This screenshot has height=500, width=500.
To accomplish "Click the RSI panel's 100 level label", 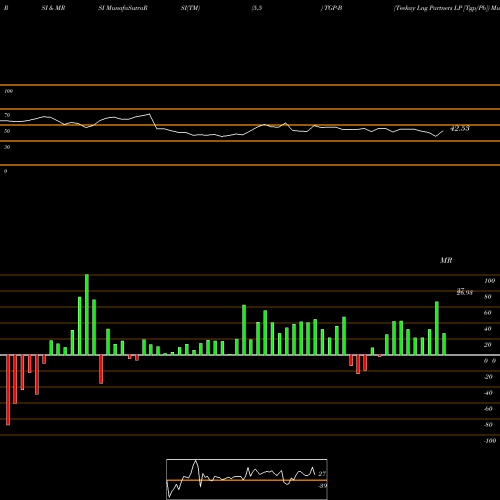I will pos(8,91).
